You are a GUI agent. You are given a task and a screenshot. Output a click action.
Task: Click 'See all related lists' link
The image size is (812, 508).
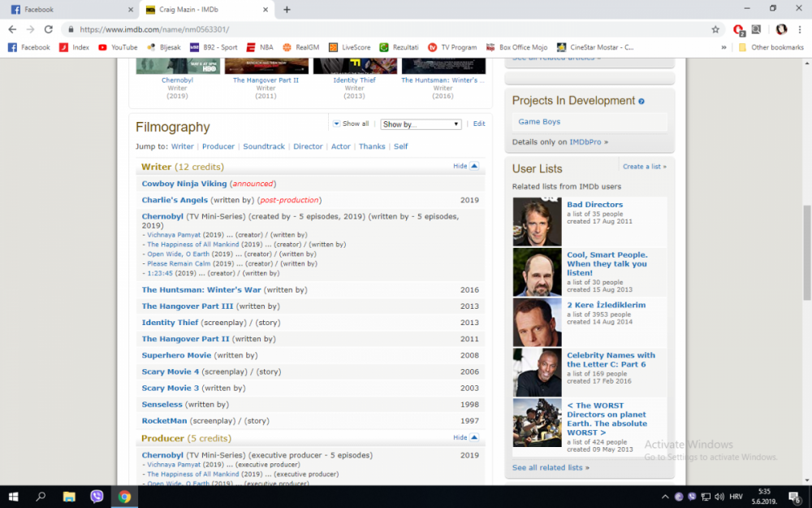(551, 467)
